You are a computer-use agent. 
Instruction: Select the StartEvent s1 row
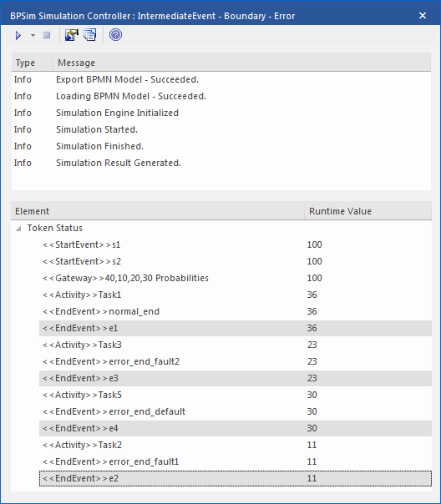[x=236, y=244]
